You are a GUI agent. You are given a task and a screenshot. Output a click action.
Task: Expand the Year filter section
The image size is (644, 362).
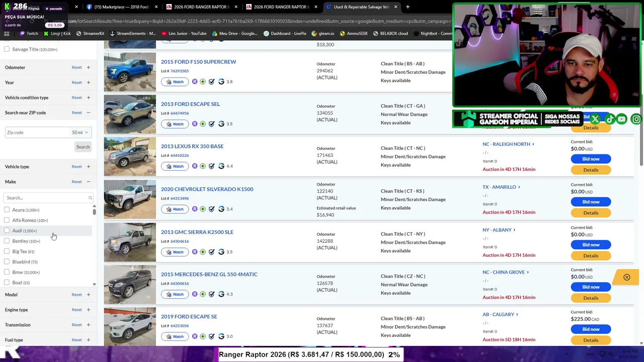pos(88,82)
